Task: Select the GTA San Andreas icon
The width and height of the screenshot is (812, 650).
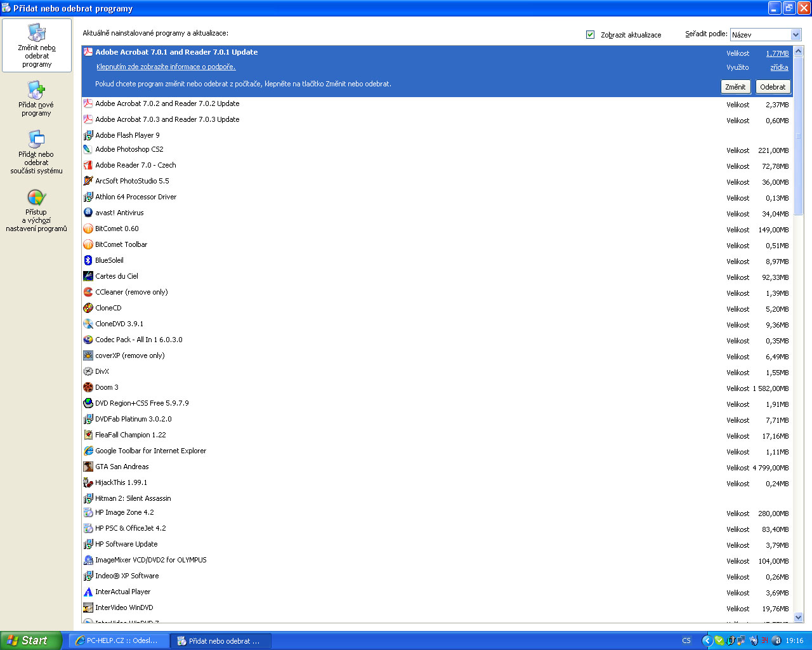Action: tap(88, 467)
